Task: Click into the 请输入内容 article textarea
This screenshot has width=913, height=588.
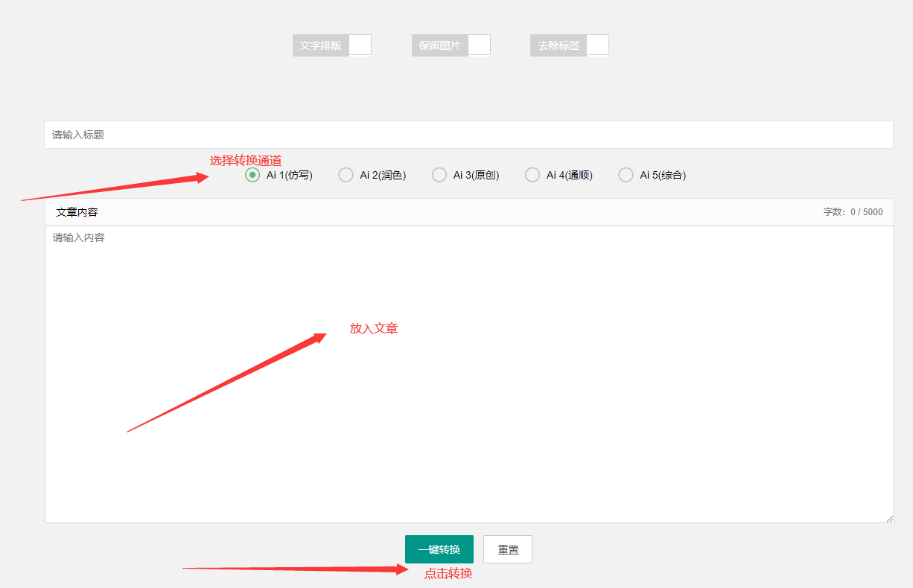Action: 469,374
